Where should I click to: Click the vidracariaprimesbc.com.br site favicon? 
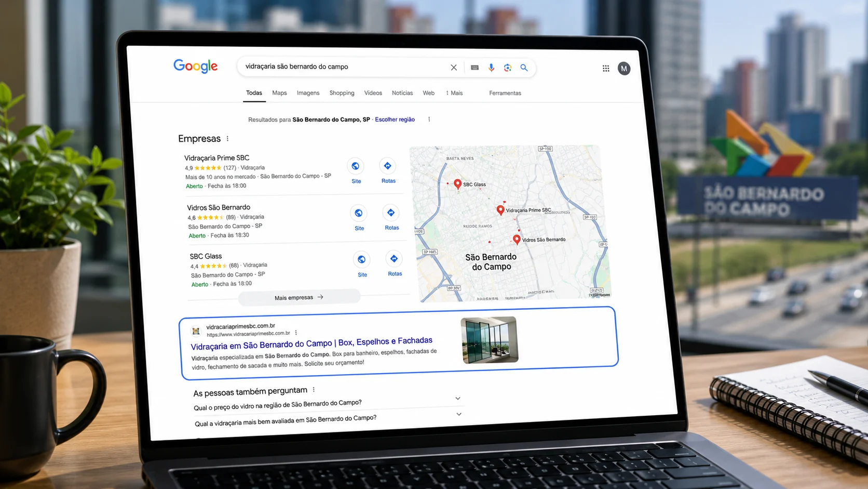[x=196, y=331]
